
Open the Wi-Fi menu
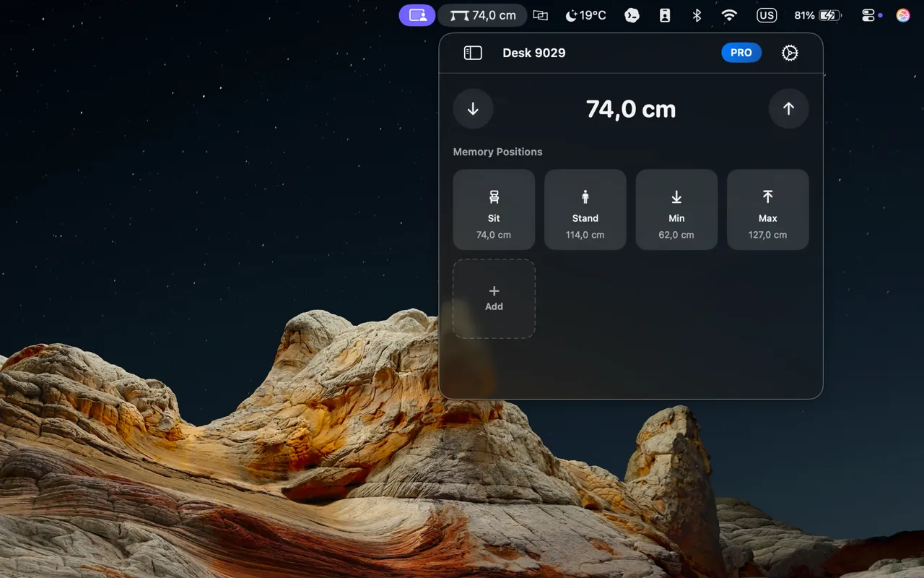[x=730, y=15]
